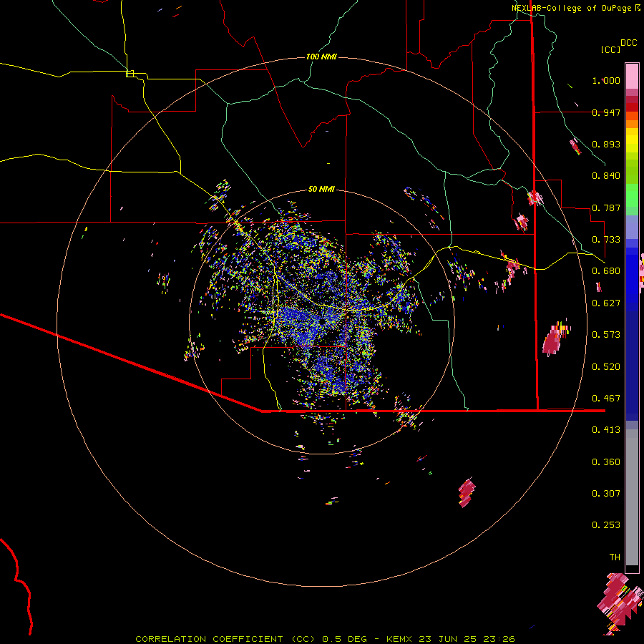Pick the gray low-value section of the color scale
This screenshot has height=644, width=644.
pos(632,497)
